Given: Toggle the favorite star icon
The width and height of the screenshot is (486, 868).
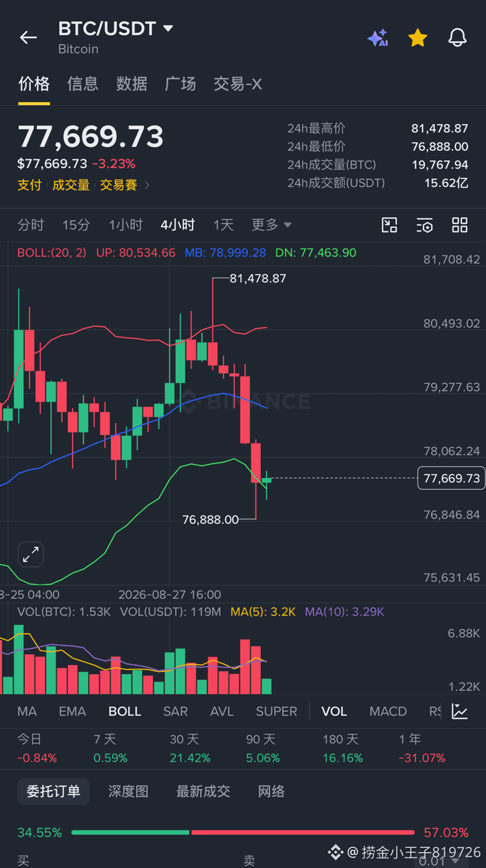Looking at the screenshot, I should click(x=417, y=38).
